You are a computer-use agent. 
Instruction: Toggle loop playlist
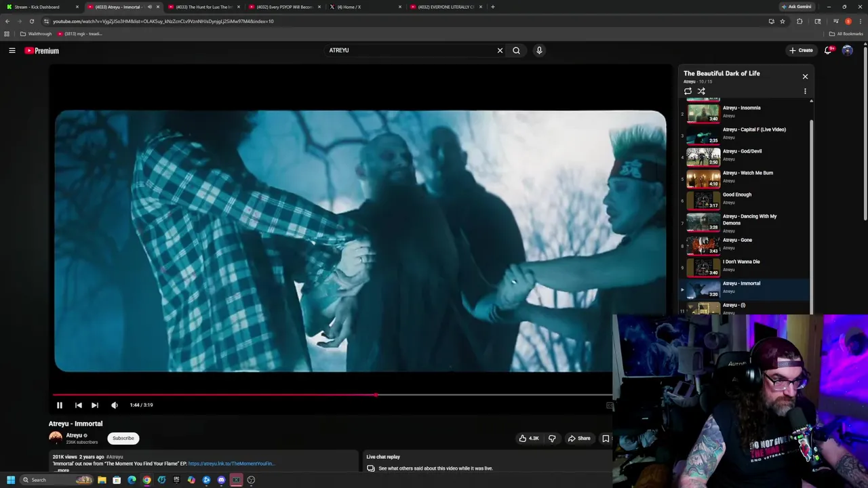(688, 91)
